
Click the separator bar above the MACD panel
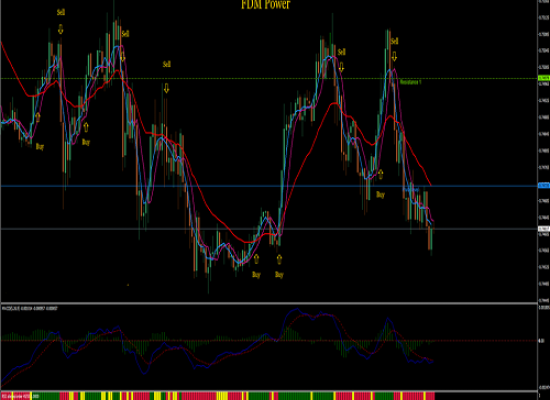point(269,303)
